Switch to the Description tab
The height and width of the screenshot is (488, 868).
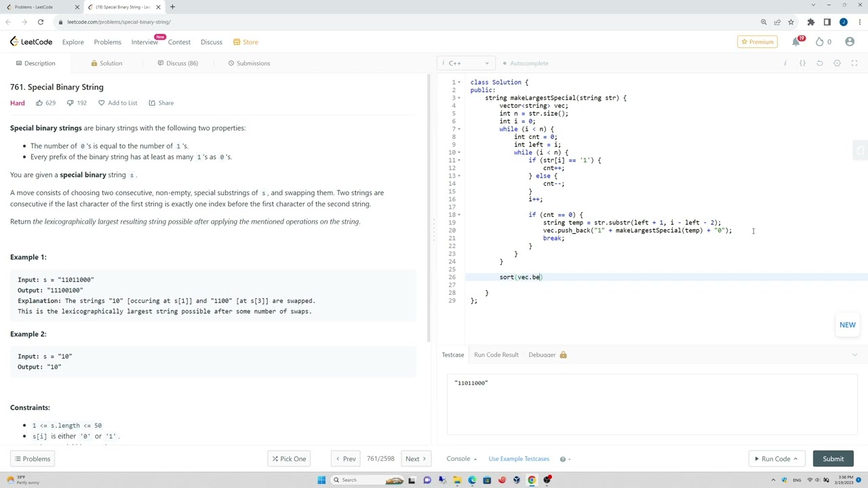coord(35,63)
